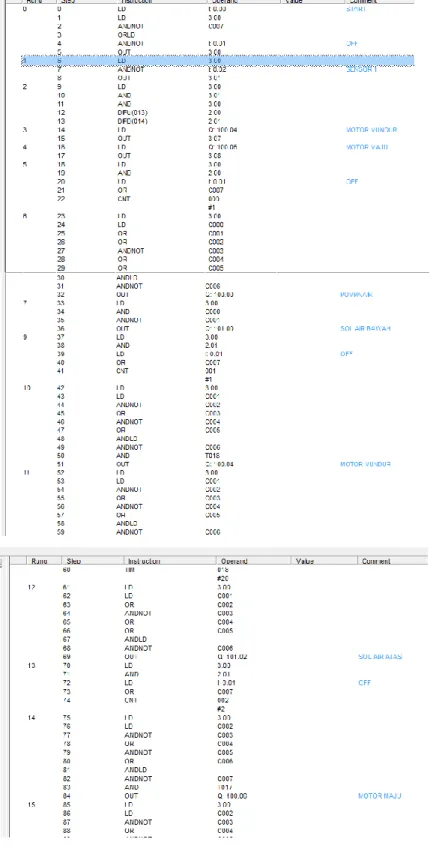Select the DIFU(013) instruction

pyautogui.click(x=132, y=112)
